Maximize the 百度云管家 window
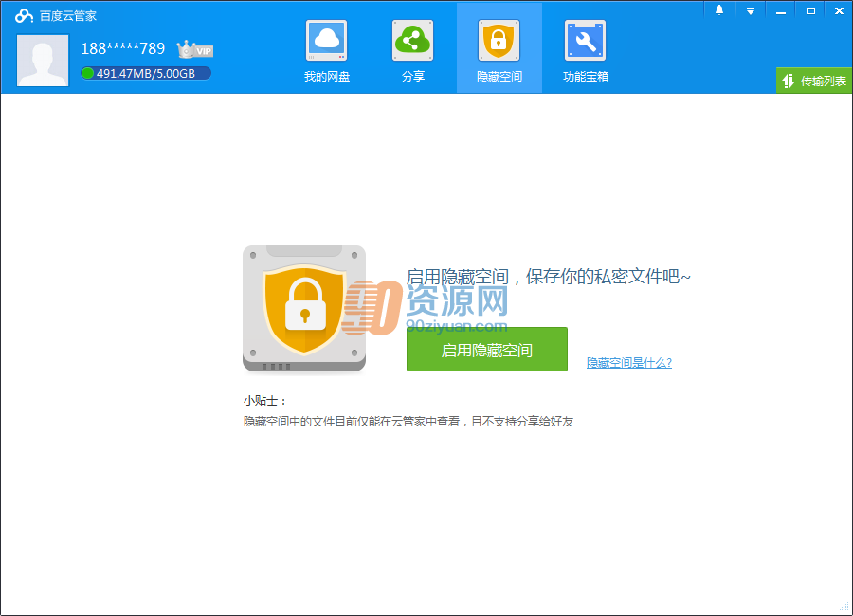 [810, 10]
